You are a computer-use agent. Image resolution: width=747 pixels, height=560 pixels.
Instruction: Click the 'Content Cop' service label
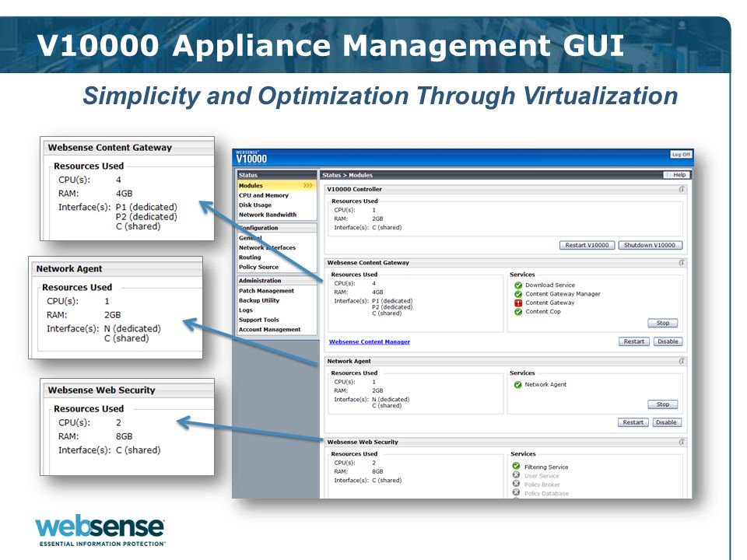542,311
